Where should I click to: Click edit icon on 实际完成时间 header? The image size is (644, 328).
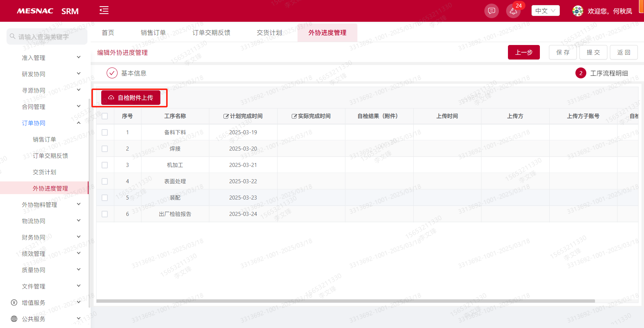294,116
